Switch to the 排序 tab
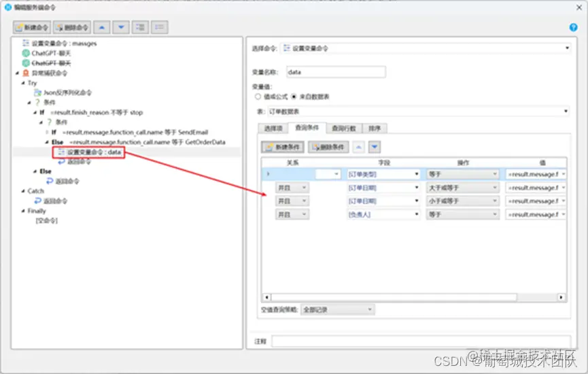The image size is (588, 374). coord(375,129)
